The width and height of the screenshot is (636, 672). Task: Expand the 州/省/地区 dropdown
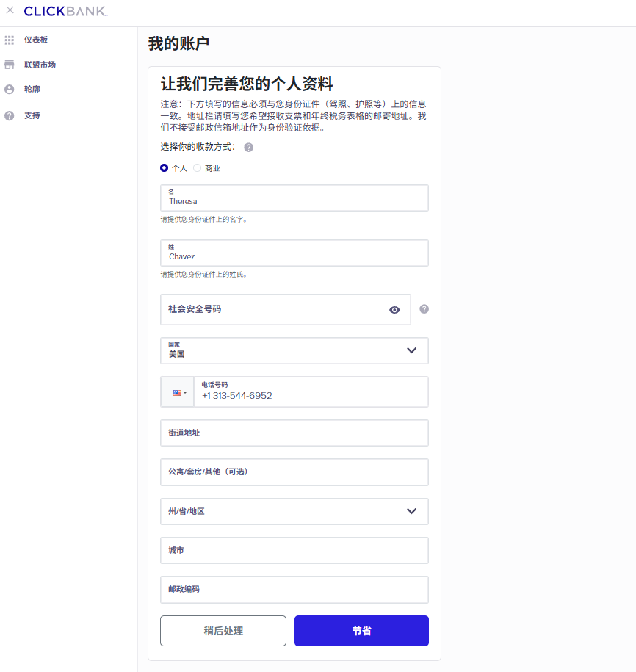pos(411,511)
